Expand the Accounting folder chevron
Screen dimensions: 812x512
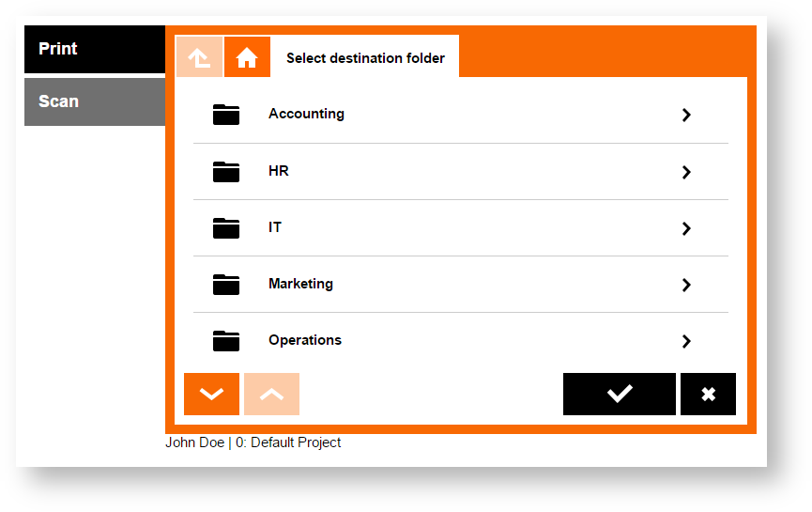(686, 116)
